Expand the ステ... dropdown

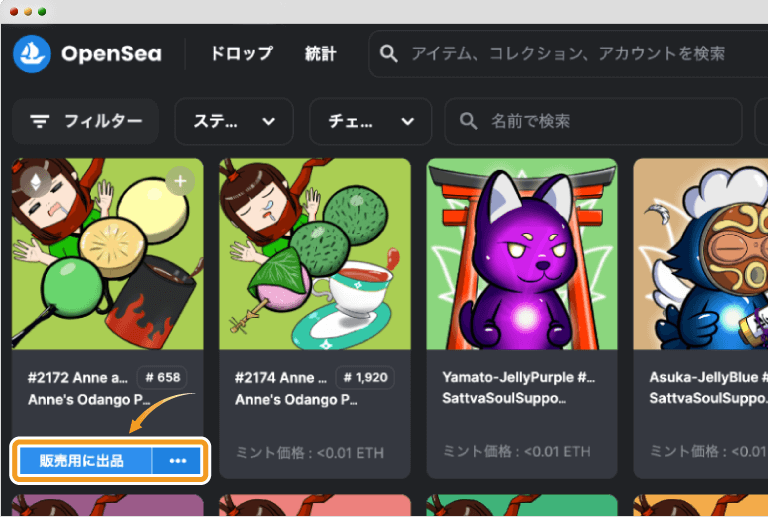coord(234,121)
